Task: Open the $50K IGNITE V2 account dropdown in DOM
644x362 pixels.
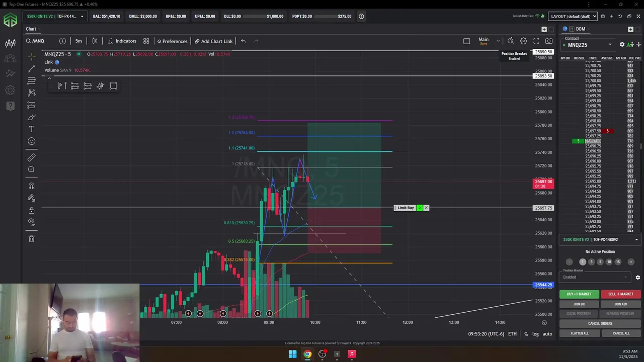Action: (x=600, y=239)
